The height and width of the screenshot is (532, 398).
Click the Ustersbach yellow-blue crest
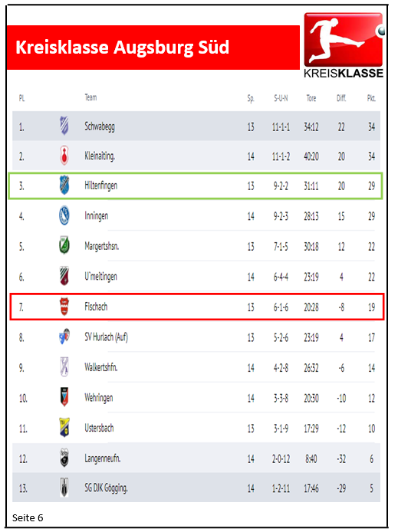tap(64, 427)
